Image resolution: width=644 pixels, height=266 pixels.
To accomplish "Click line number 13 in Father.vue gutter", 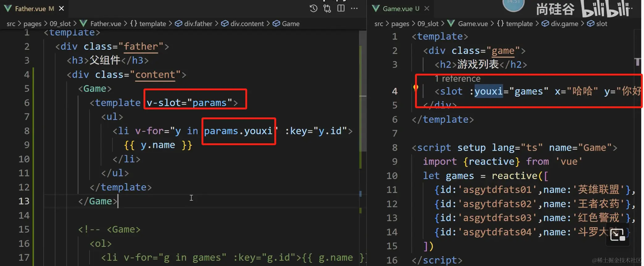I will click(24, 201).
